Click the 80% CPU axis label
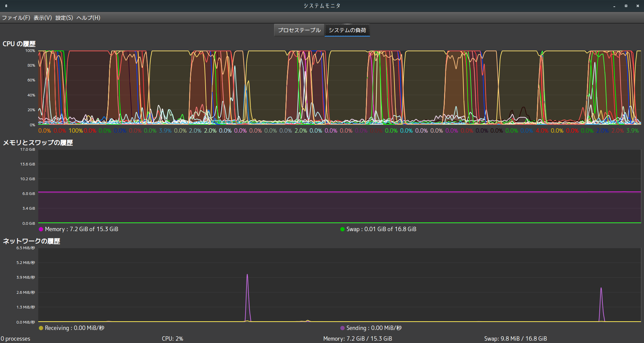 (31, 65)
